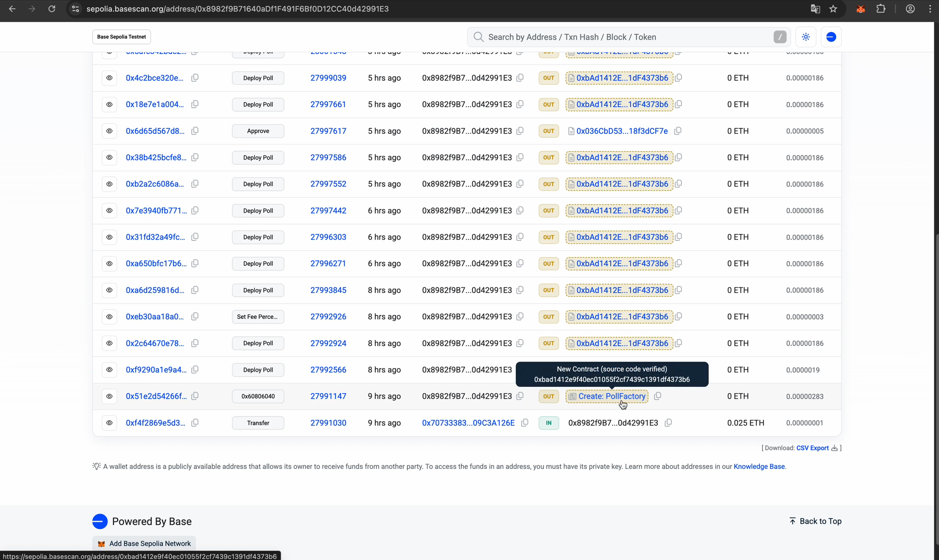Copy transaction hash 0x6d65d567d8
Image resolution: width=939 pixels, height=560 pixels.
195,131
